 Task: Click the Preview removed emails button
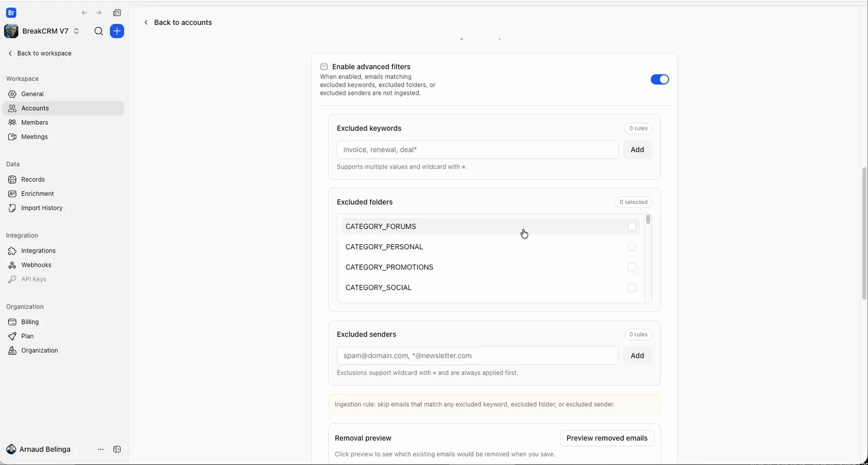point(607,438)
